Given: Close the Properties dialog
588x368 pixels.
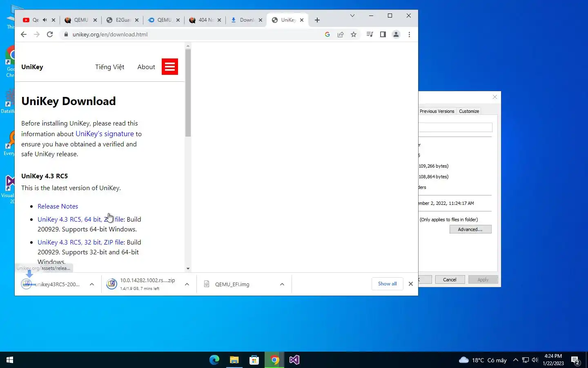Looking at the screenshot, I should coord(495,97).
